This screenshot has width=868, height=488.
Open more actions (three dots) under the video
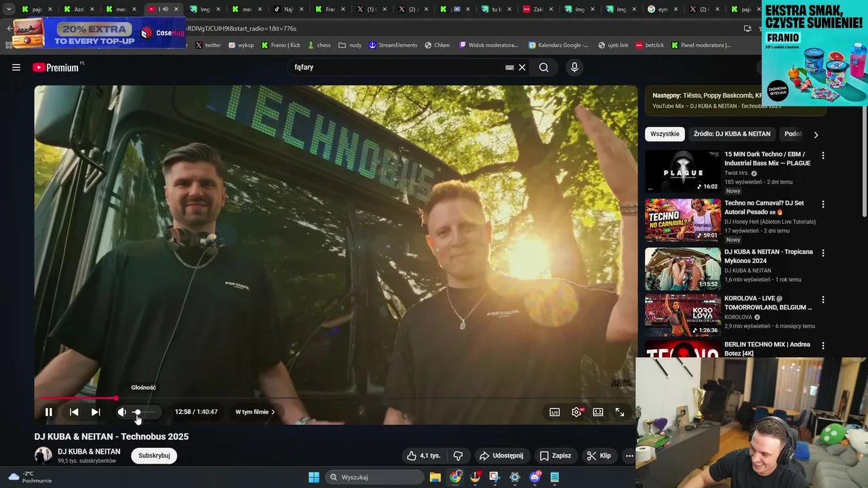(629, 455)
